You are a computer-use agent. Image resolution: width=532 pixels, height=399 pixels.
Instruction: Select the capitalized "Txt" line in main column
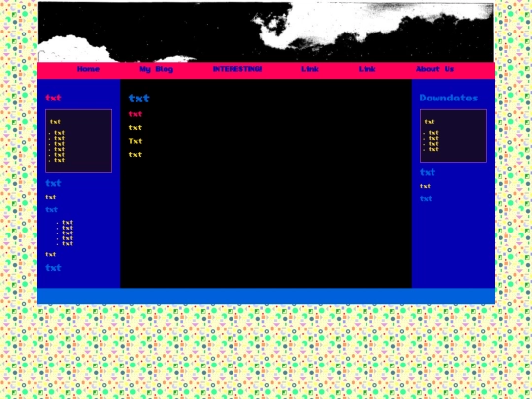[x=135, y=141]
